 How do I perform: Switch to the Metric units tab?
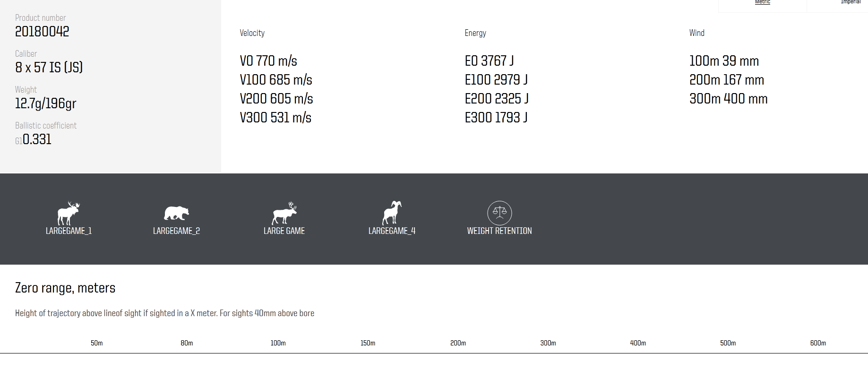(762, 3)
